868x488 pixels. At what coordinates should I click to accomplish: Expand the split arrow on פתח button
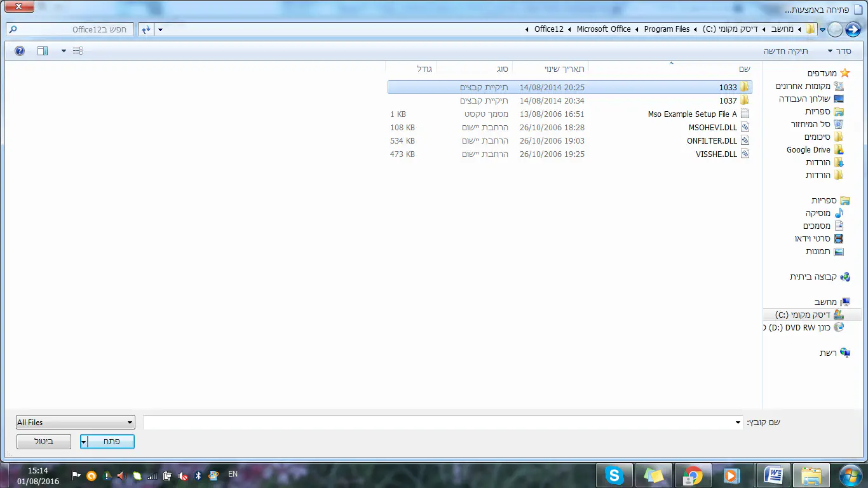pyautogui.click(x=84, y=442)
